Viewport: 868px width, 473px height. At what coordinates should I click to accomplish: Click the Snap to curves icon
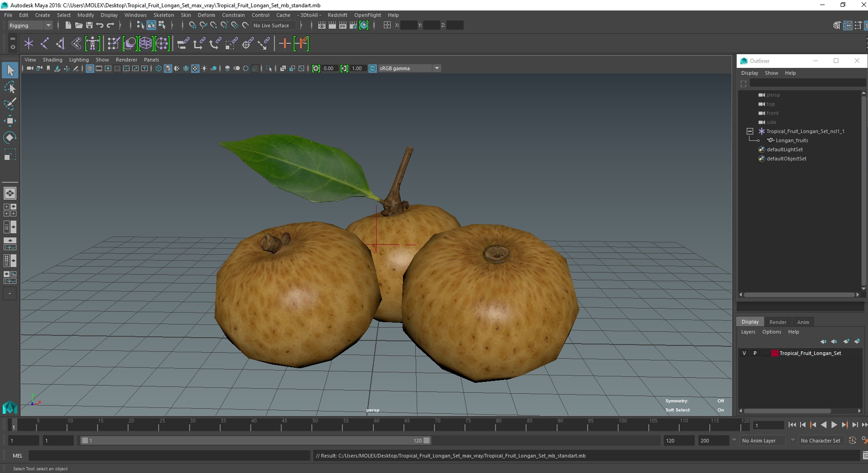coord(203,26)
